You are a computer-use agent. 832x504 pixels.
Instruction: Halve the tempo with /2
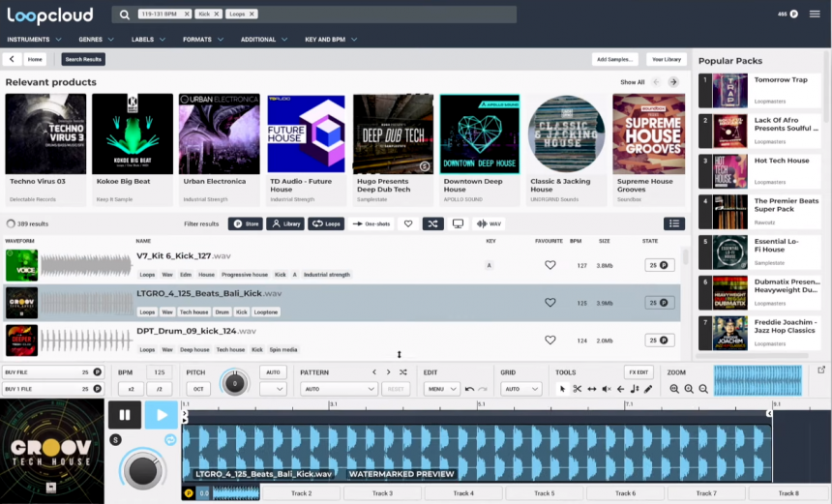coord(160,389)
